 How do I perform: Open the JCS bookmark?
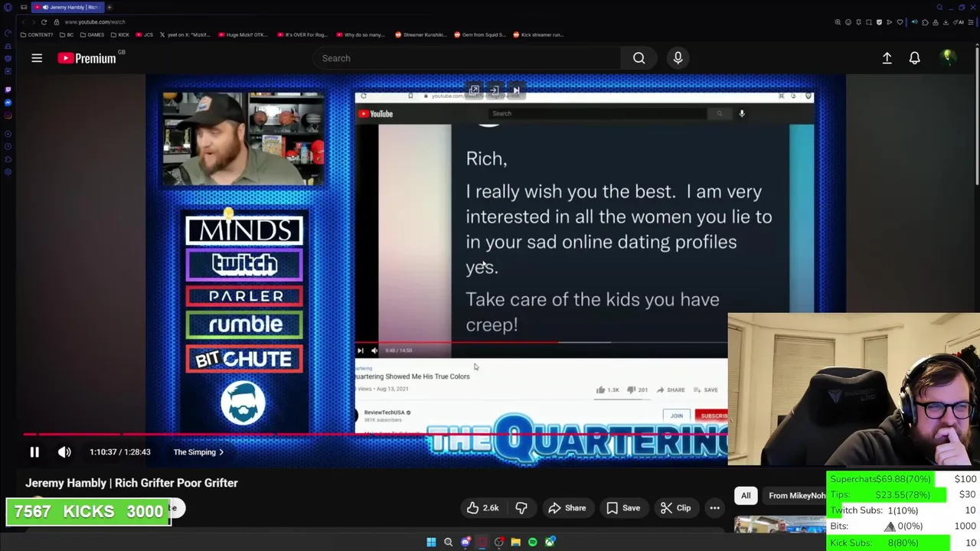click(145, 34)
